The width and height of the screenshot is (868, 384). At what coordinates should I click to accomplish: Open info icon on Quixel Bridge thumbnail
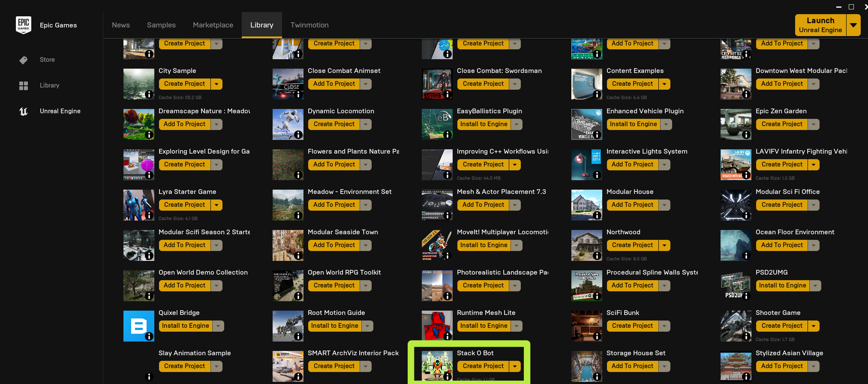(x=149, y=336)
